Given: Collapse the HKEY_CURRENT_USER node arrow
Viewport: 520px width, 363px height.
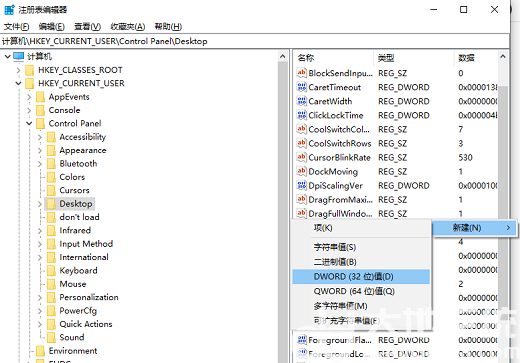Looking at the screenshot, I should (18, 83).
